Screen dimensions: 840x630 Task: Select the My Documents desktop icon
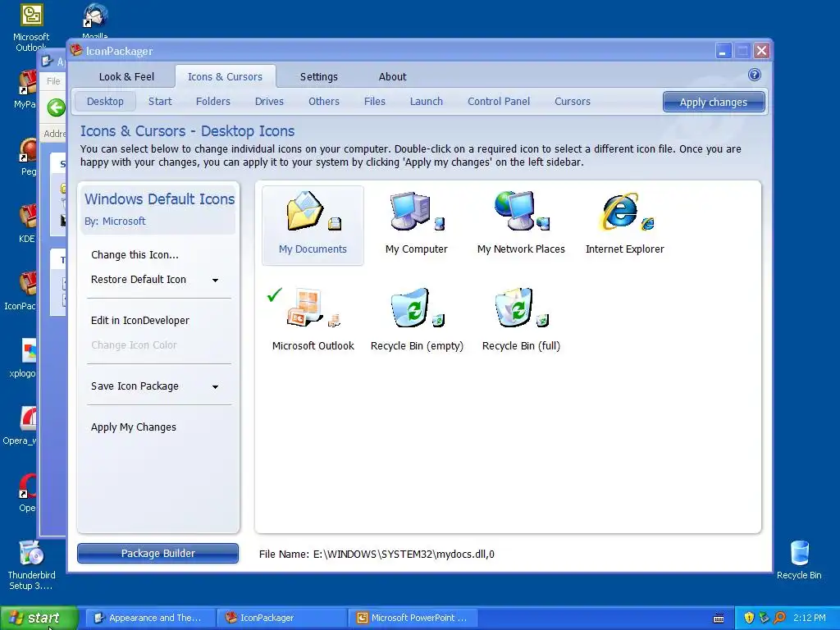(313, 225)
